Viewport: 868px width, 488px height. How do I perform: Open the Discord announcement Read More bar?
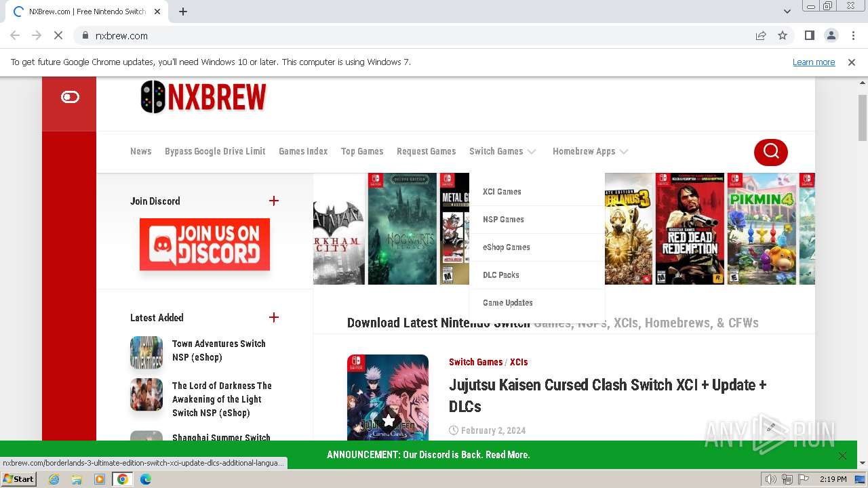coord(428,455)
